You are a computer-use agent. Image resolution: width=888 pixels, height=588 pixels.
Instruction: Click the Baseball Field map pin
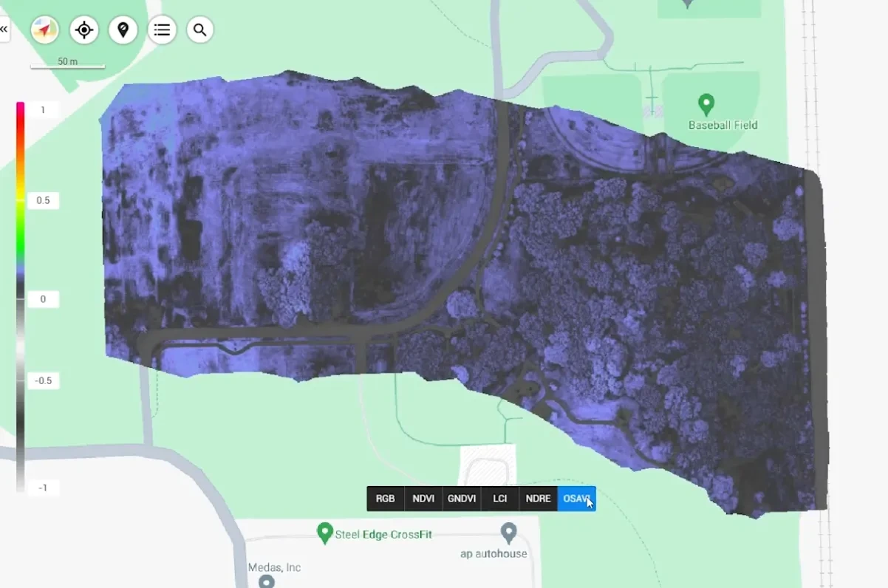coord(706,105)
